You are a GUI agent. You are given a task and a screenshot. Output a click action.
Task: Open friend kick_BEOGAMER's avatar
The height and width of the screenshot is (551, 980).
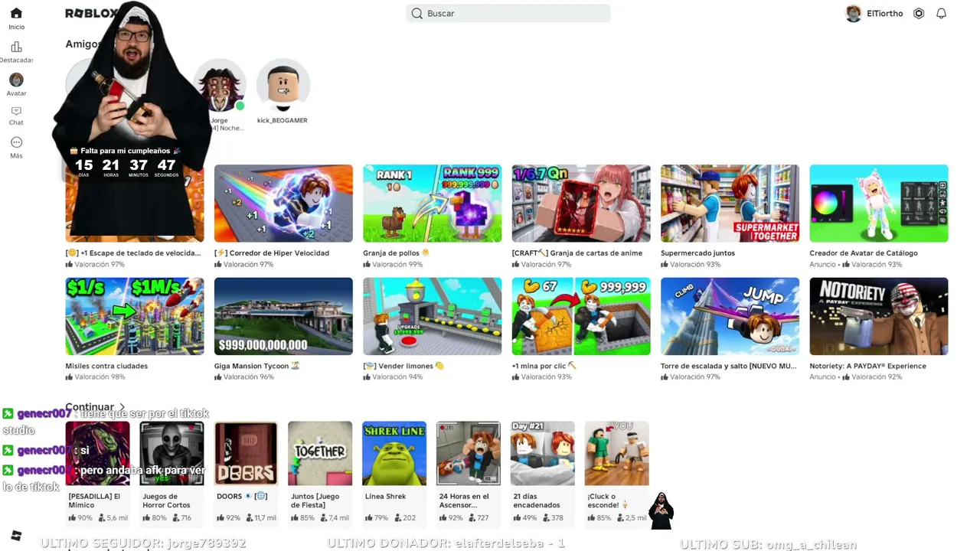(283, 85)
